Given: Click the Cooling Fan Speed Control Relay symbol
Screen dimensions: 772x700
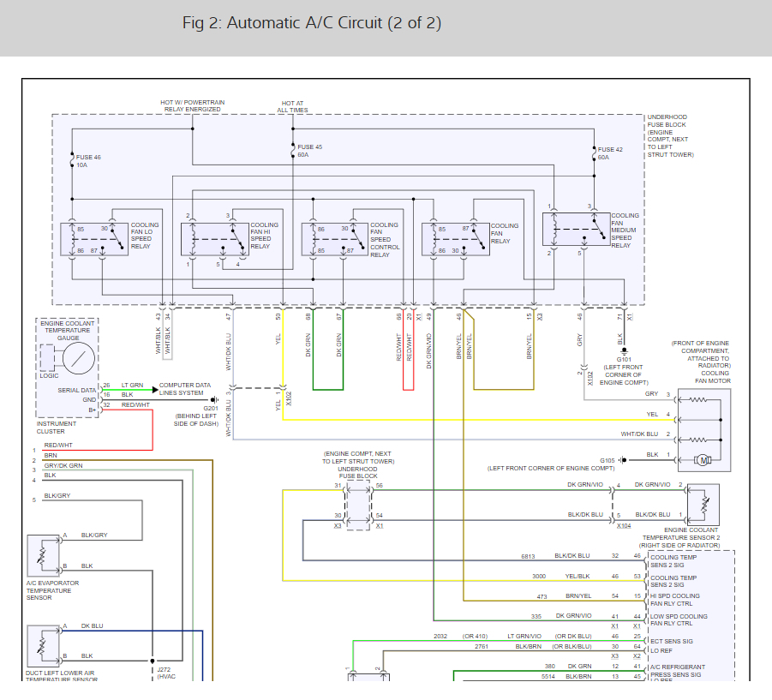Looking at the screenshot, I should 335,239.
